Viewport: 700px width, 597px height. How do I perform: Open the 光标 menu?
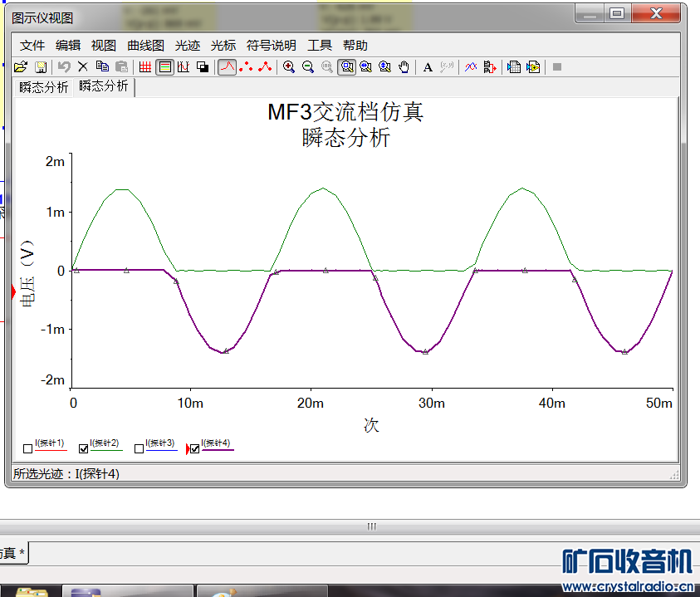tap(223, 46)
